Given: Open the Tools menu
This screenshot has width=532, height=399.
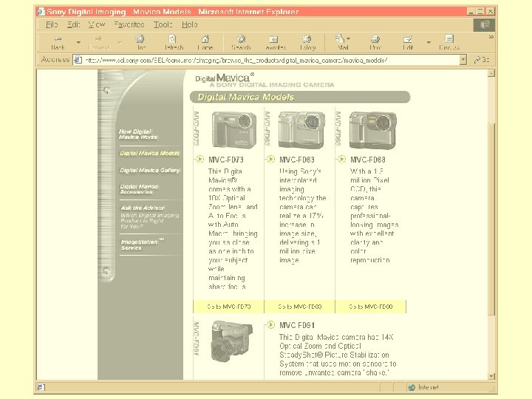Looking at the screenshot, I should [x=163, y=25].
